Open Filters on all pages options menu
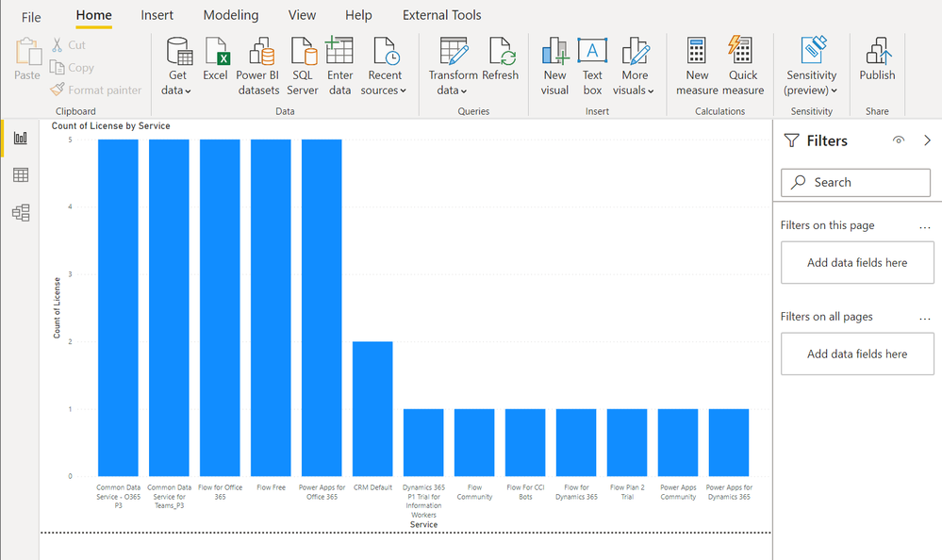Image resolution: width=942 pixels, height=560 pixels. pos(925,319)
